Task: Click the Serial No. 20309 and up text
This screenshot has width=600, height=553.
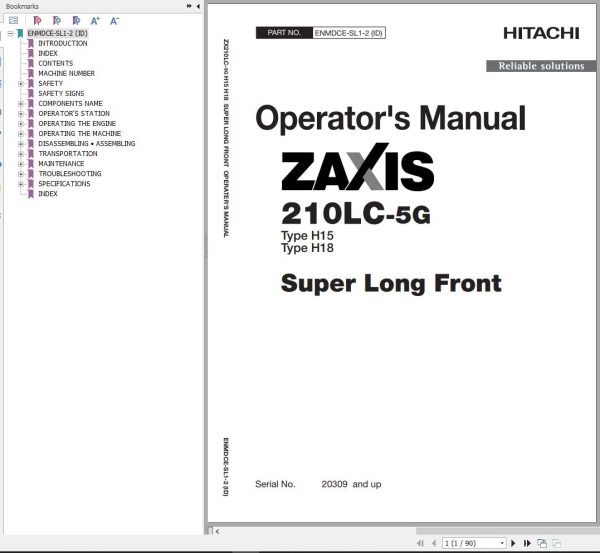Action: (318, 484)
